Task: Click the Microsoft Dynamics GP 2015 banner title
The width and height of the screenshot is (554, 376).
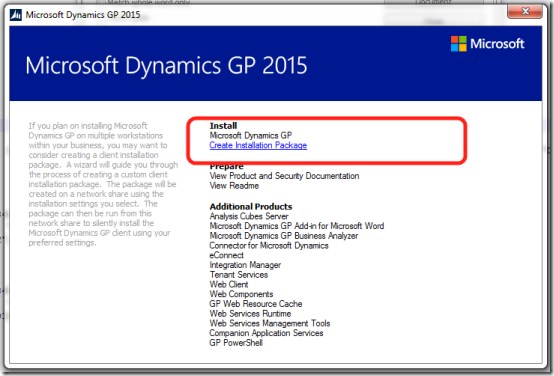Action: (166, 66)
